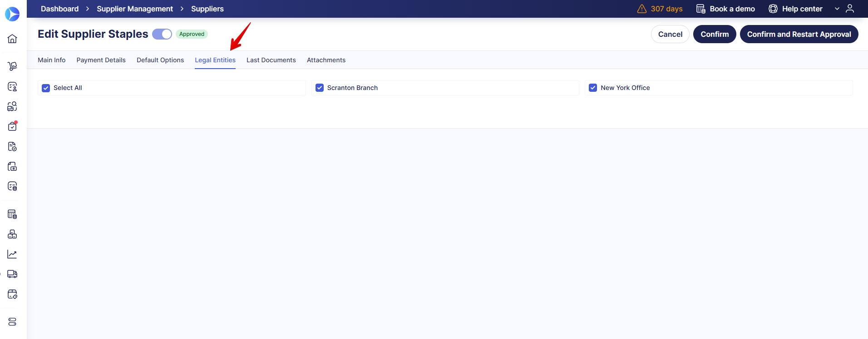Open the clipboard icon with red notification dot
Viewport: 868px width, 339px height.
point(12,126)
